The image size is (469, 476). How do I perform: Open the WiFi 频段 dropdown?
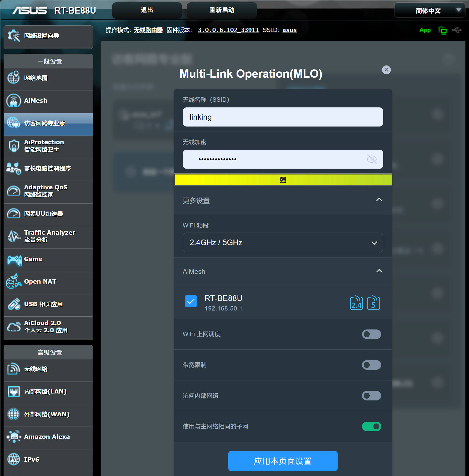pyautogui.click(x=283, y=242)
